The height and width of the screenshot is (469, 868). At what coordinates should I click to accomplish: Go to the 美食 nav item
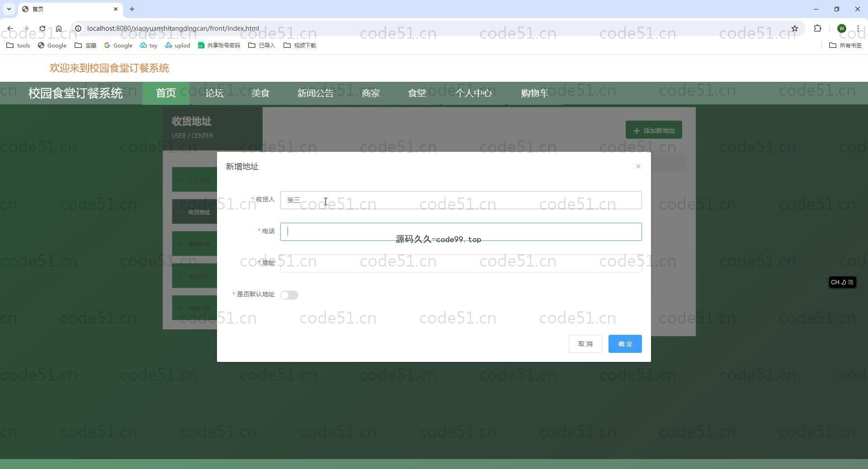[x=260, y=93]
